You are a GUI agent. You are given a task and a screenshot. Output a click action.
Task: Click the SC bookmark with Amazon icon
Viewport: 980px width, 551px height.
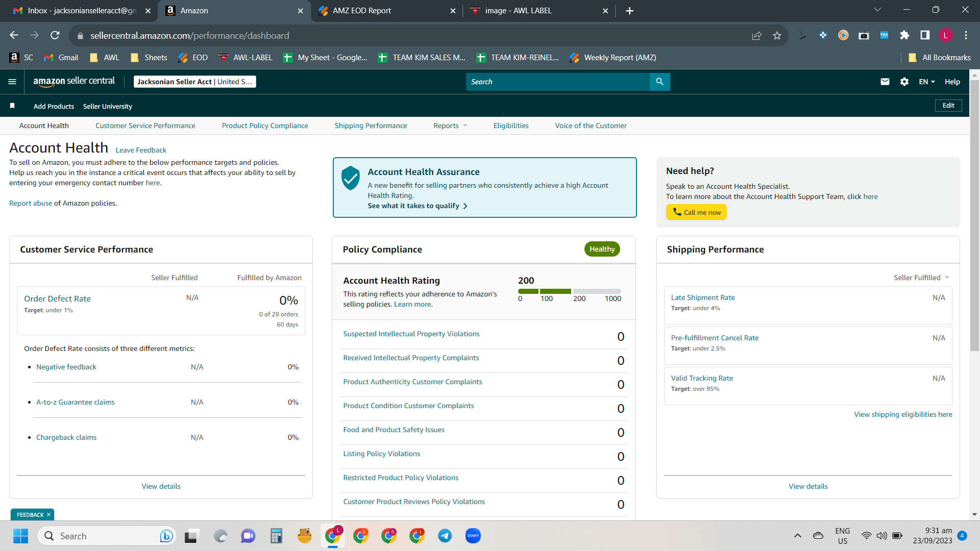pos(21,58)
